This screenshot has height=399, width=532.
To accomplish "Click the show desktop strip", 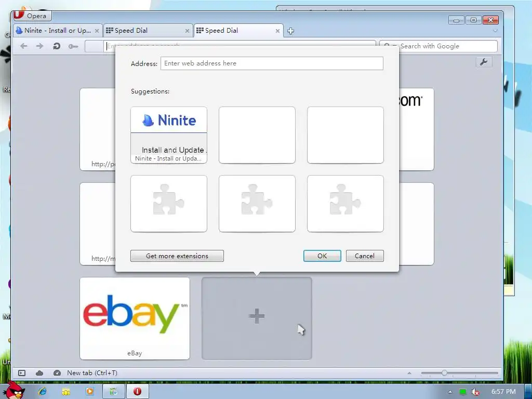I will (x=528, y=392).
